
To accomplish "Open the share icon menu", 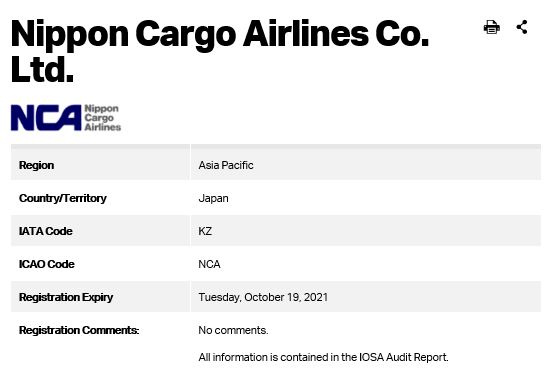I will (522, 27).
